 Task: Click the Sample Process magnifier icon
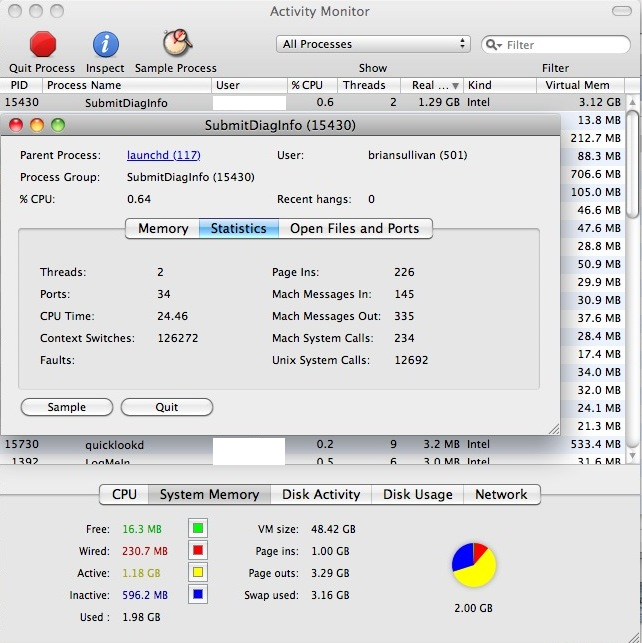pos(177,43)
